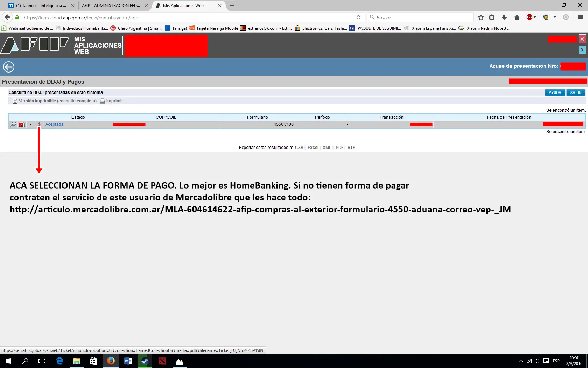Open Microsoft Word from the taskbar

point(128,361)
